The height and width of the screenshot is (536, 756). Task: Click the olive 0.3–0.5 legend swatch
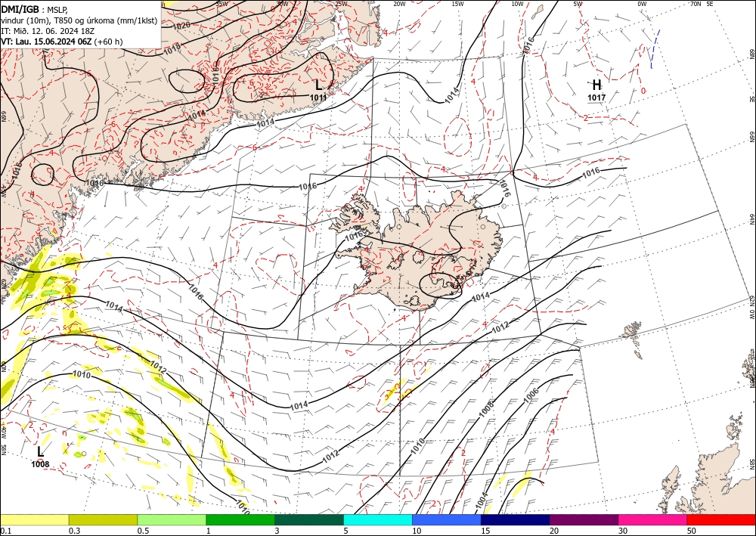(x=103, y=519)
